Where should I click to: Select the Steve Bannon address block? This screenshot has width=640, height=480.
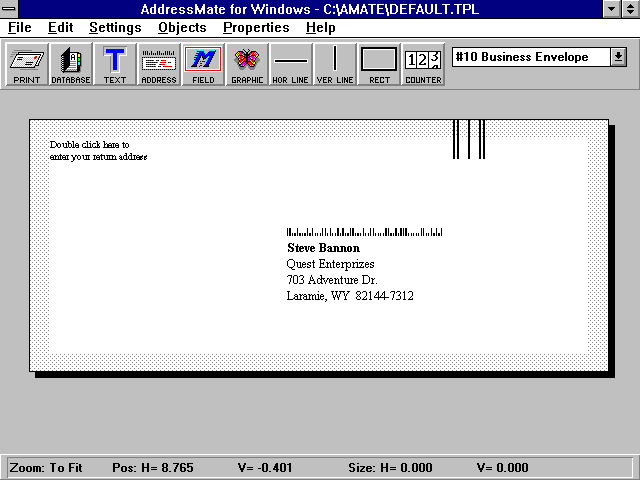pos(350,271)
